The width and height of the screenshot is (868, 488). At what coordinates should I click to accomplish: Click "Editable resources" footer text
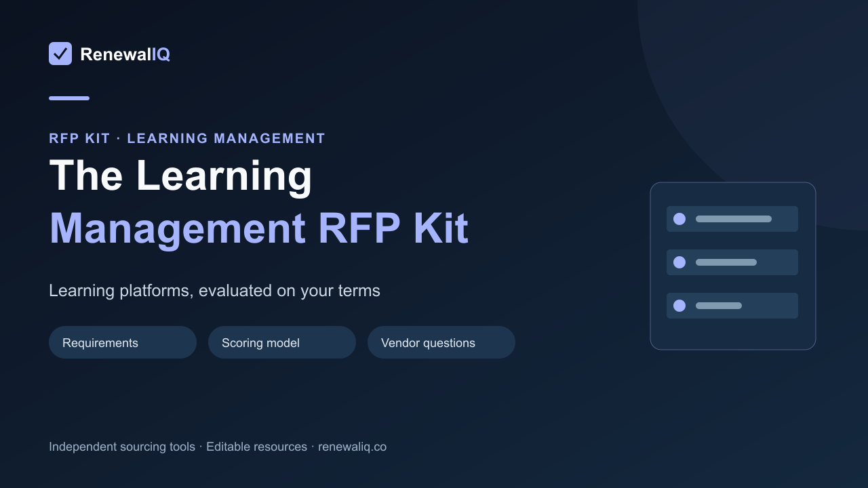click(x=256, y=447)
